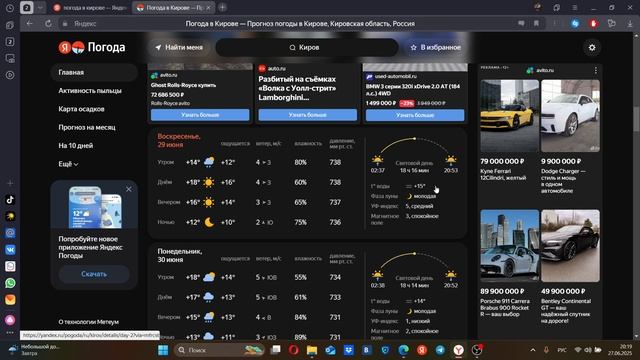Open yellow Ferrari 12Cilindri ad thumbnail
This screenshot has height=360, width=640.
pos(509,116)
